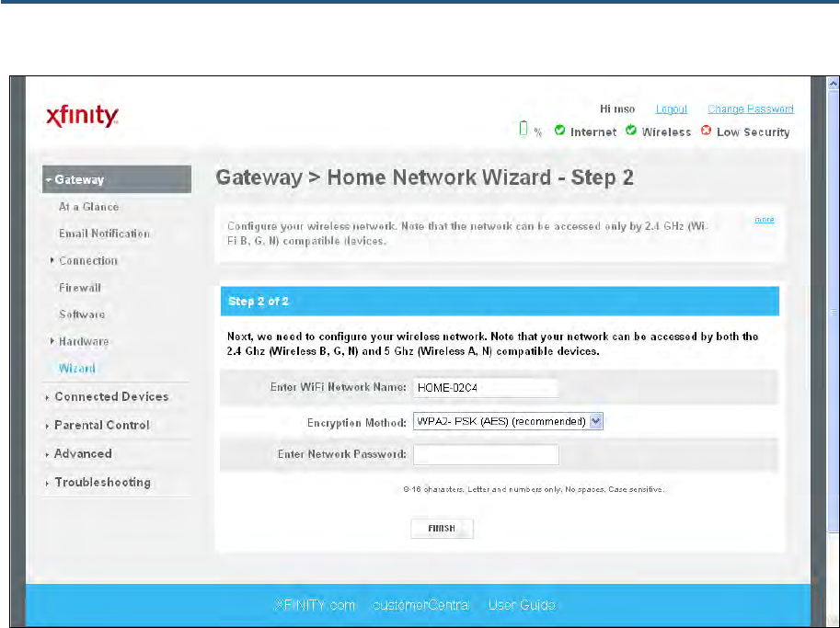
Task: Click the Low Security warning icon
Action: click(706, 130)
